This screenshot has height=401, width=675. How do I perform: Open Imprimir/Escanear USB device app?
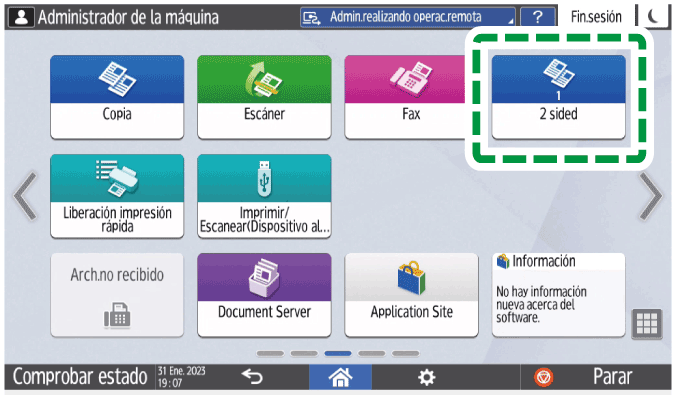[x=264, y=196]
